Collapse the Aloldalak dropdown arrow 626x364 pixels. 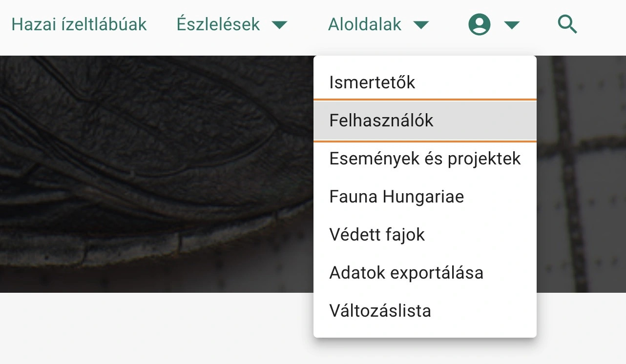pos(421,24)
